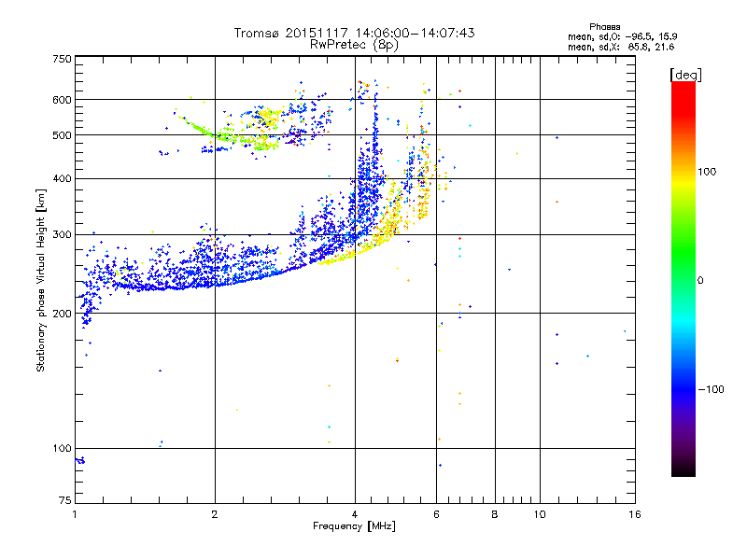The height and width of the screenshot is (560, 747).
Task: Click the plot title 'Tromsø 20151117 14:06:00-14:07:43'
Action: coord(354,33)
